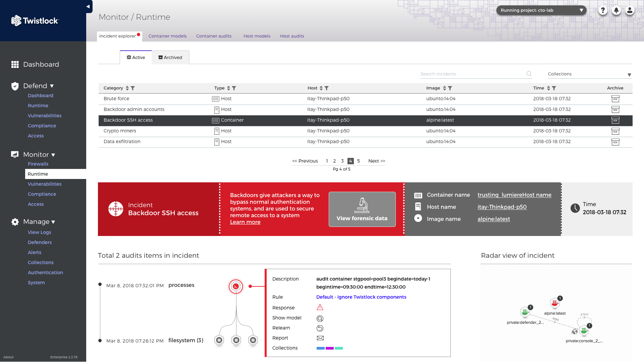Go to the Next page
This screenshot has width=644, height=362.
[377, 161]
